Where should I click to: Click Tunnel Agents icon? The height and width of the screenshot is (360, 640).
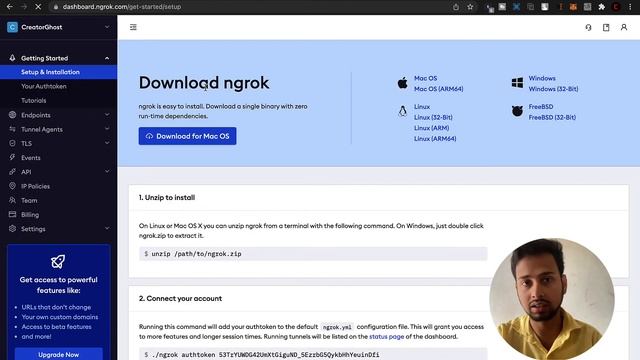pos(12,129)
